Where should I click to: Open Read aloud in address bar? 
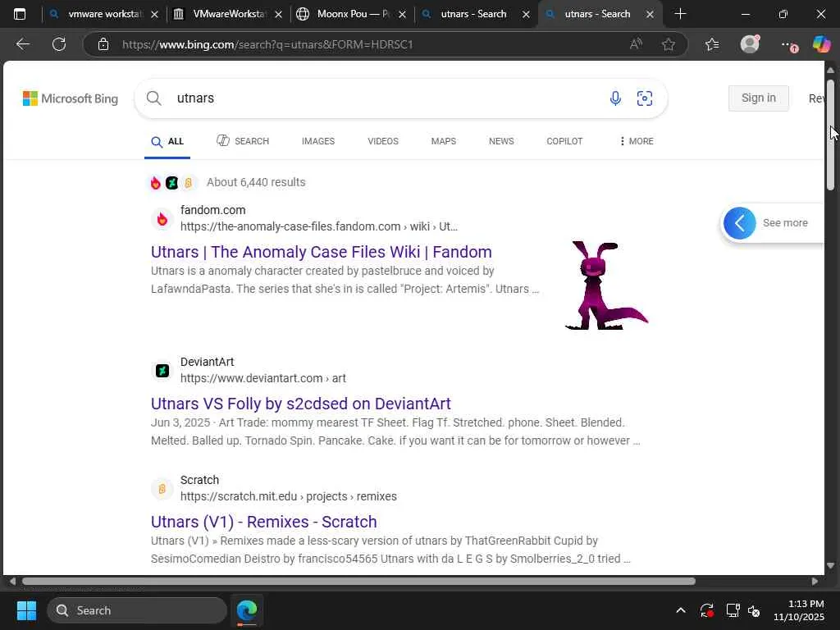click(636, 44)
